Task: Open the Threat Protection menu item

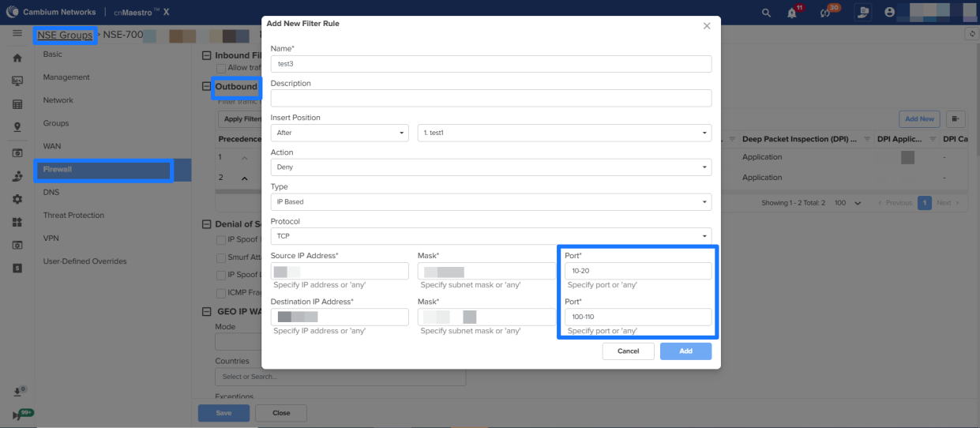Action: [73, 215]
